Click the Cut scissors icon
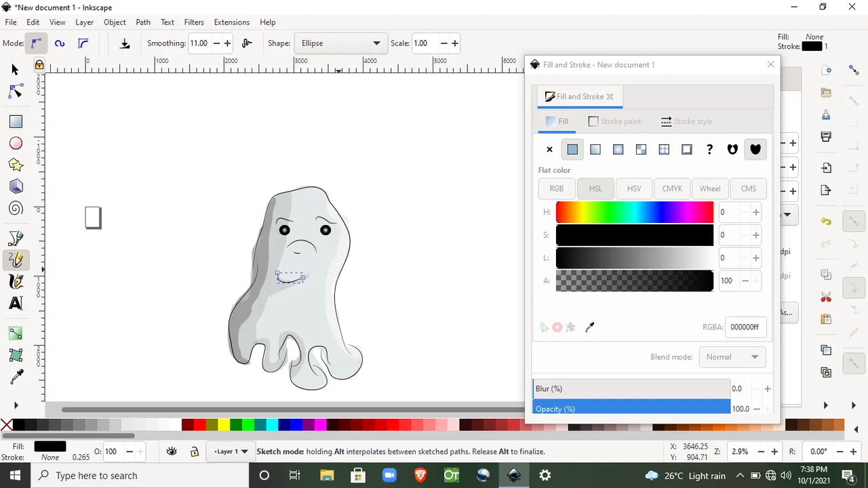Image resolution: width=868 pixels, height=488 pixels. (826, 297)
